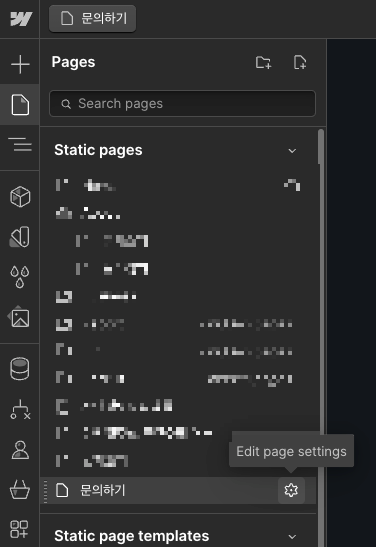Open the Navigator panel
Image resolution: width=376 pixels, height=547 pixels.
pos(20,144)
